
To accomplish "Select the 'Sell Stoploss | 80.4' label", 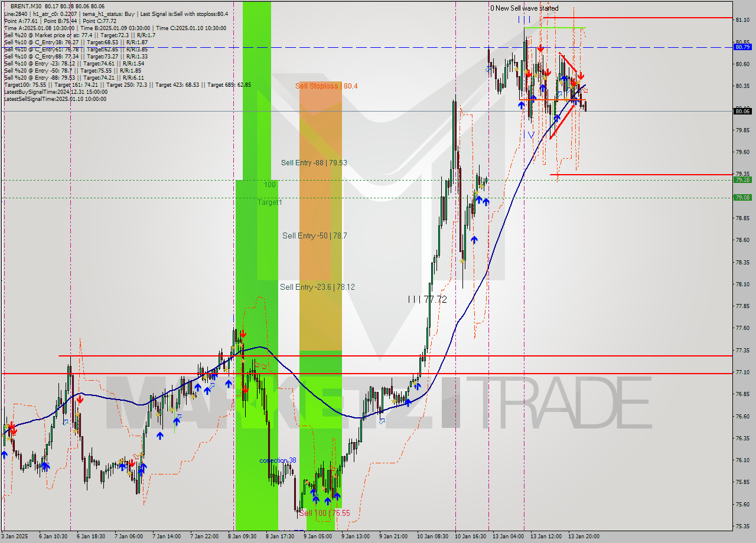I will (327, 86).
